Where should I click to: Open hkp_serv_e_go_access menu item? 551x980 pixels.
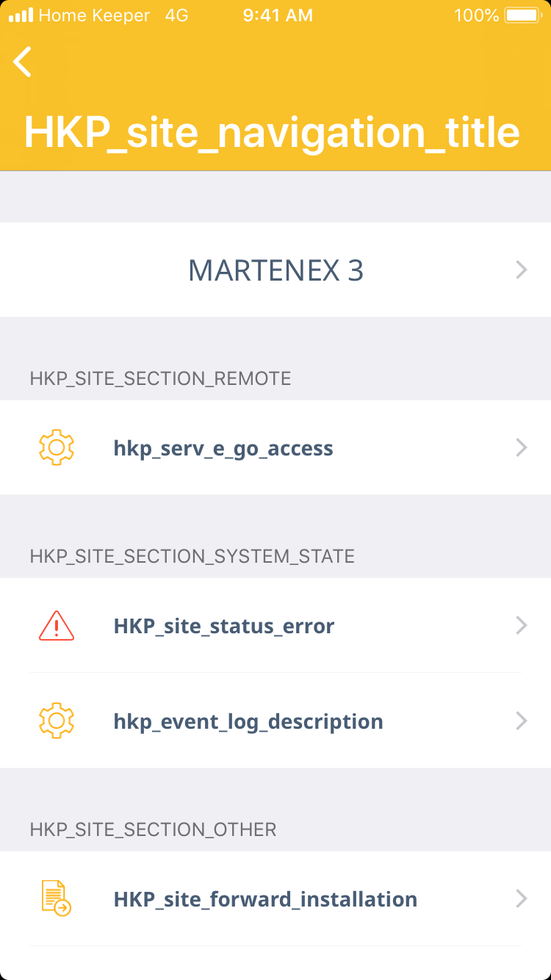[223, 448]
